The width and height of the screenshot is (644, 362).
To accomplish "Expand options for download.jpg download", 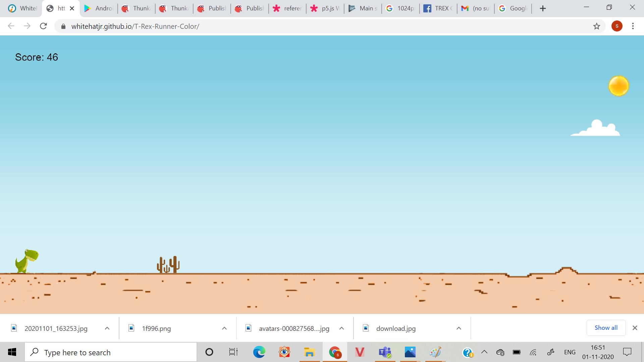I will (x=459, y=328).
